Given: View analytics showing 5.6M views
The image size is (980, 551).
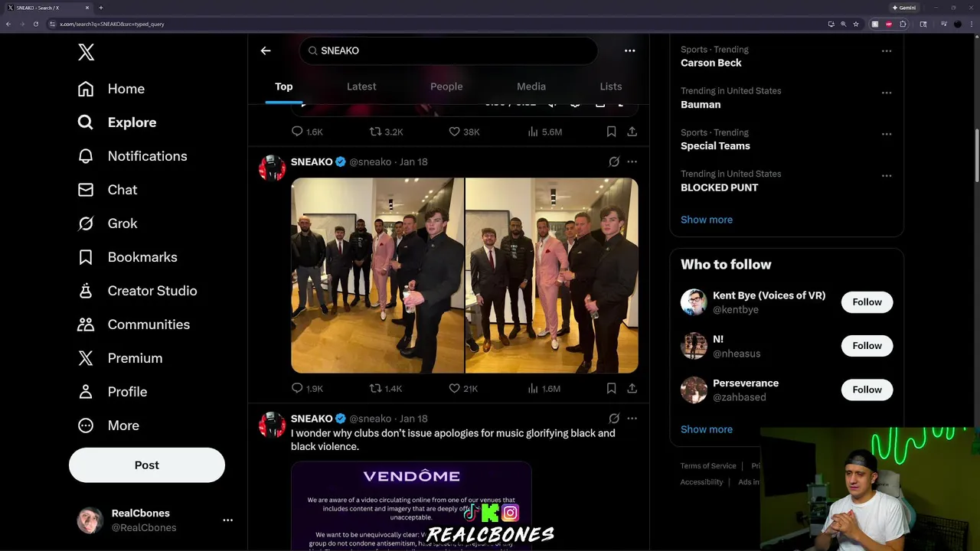Looking at the screenshot, I should click(545, 132).
